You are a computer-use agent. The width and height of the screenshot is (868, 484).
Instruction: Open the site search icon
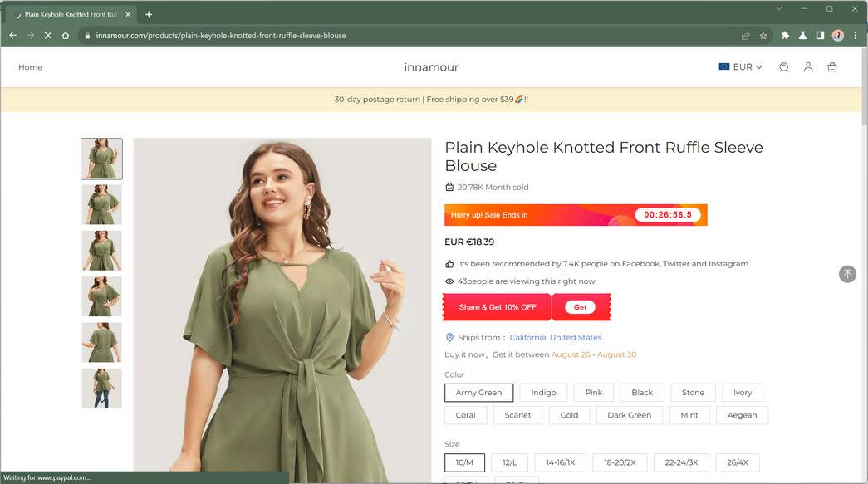point(783,67)
